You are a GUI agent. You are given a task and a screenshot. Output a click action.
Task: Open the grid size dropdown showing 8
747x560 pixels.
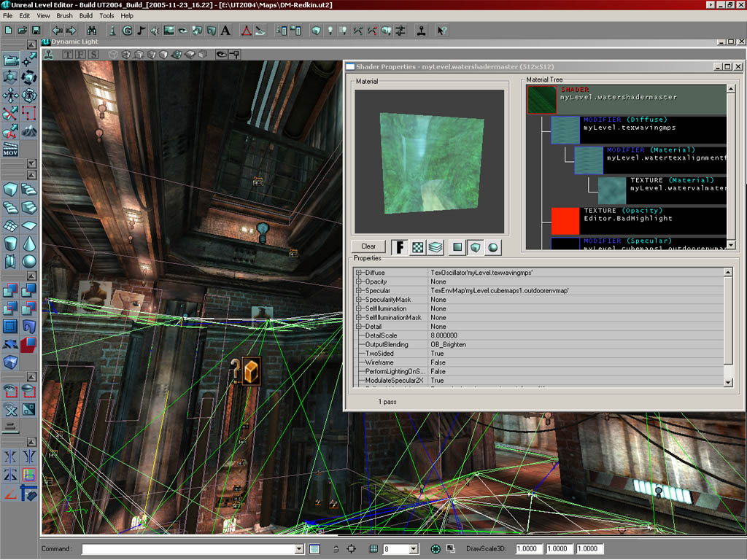click(x=414, y=549)
